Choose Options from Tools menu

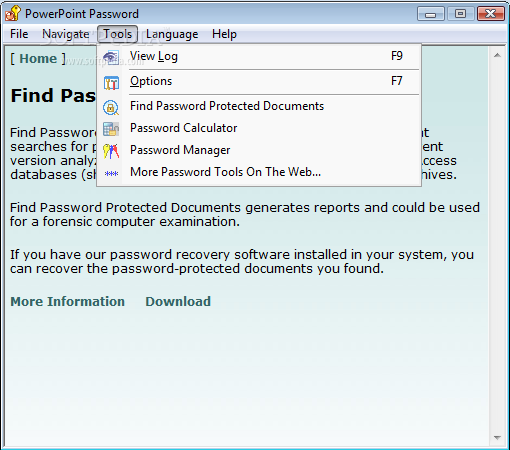(x=259, y=81)
